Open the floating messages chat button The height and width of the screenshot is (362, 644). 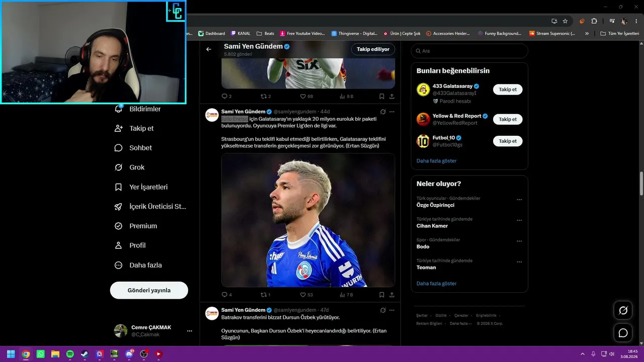623,333
